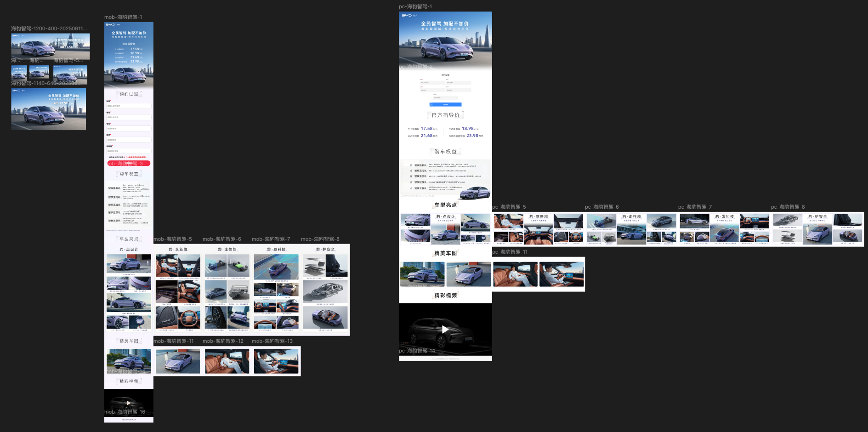Click the 17.58 price in pc frame
This screenshot has width=868, height=432.
coord(426,129)
